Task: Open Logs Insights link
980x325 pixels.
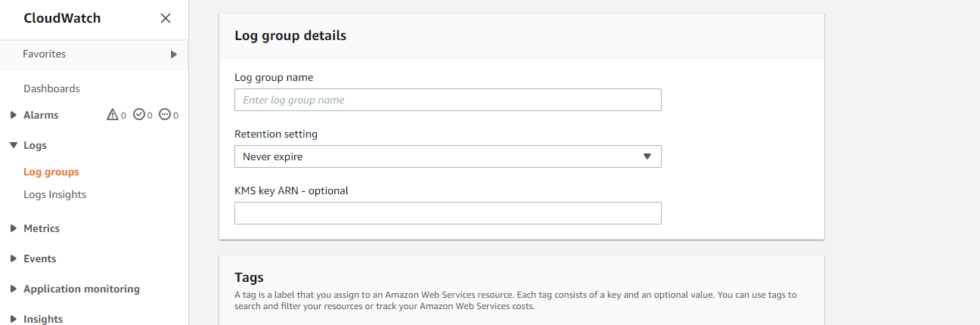Action: pyautogui.click(x=54, y=194)
